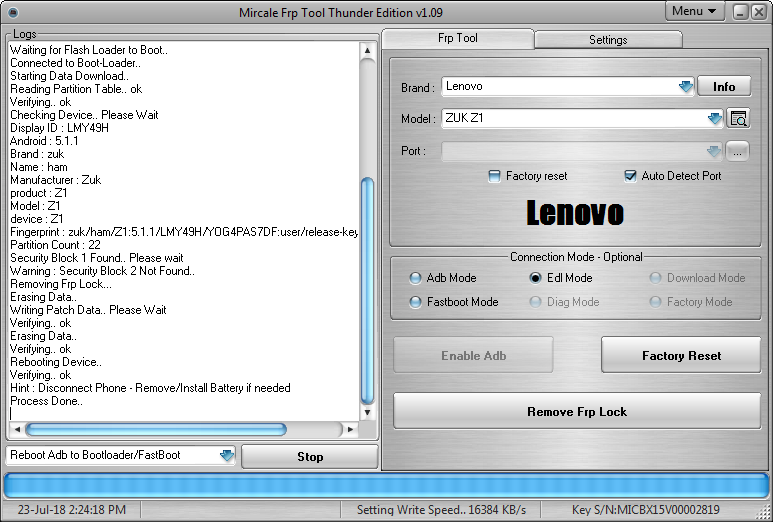773x522 pixels.
Task: Click the vertical scrollbar thumb in Logs
Action: pyautogui.click(x=367, y=291)
